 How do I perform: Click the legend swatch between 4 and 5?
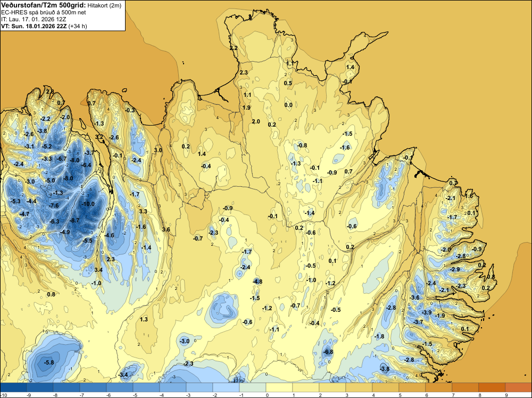(385, 387)
